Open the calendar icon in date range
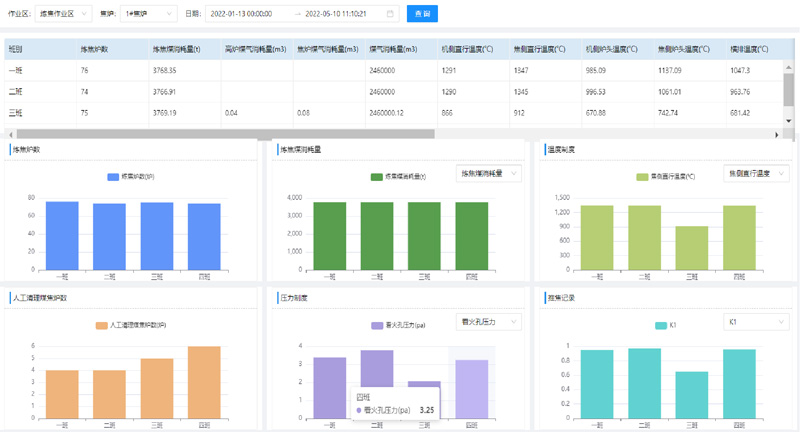 point(390,14)
